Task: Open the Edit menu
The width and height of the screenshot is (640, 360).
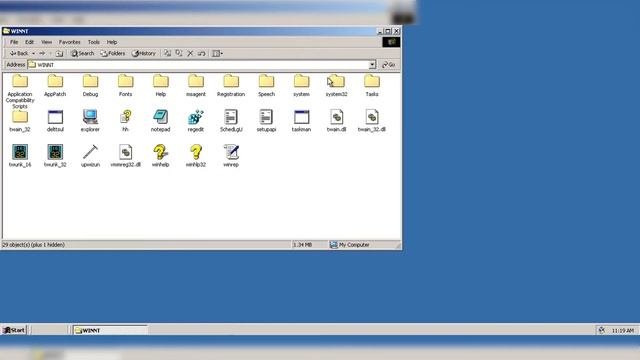Action: coord(29,42)
